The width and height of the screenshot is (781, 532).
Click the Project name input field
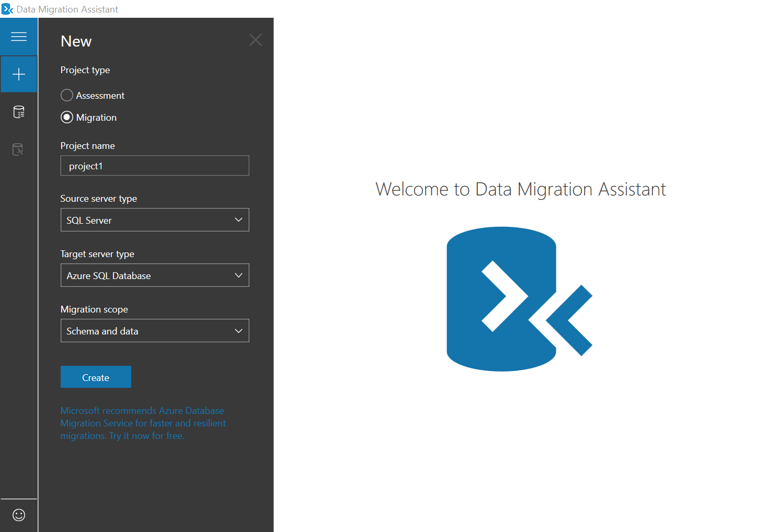(155, 166)
